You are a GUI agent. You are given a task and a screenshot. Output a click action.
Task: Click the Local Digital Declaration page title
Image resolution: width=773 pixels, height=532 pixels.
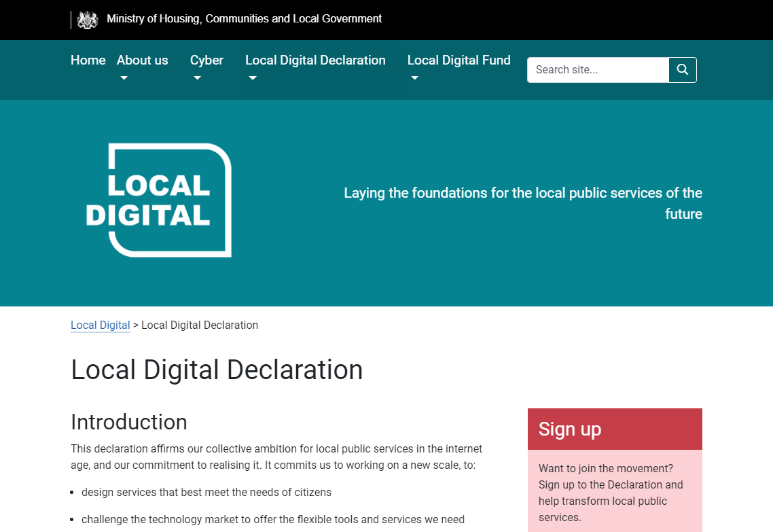[217, 370]
